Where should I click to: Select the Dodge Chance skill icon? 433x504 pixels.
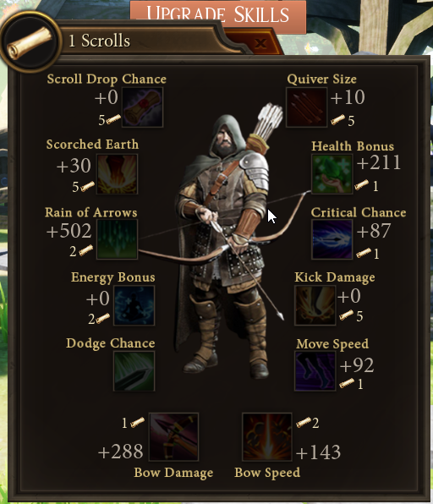[134, 371]
